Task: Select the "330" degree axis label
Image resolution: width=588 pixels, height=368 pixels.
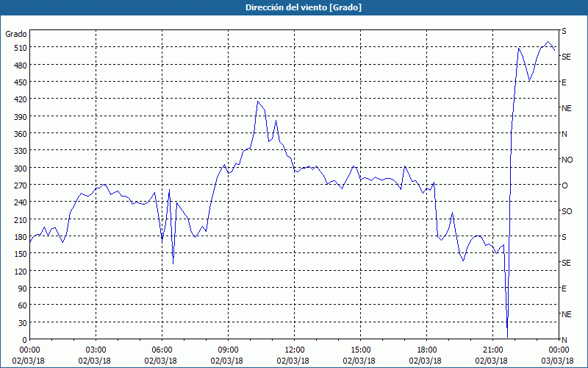Action: 21,152
